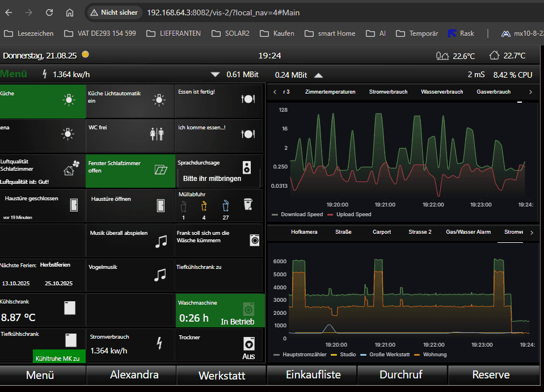Screen dimensions: 544x392
Task: Click the Sprachdurchsage speaker icon
Action: click(247, 167)
